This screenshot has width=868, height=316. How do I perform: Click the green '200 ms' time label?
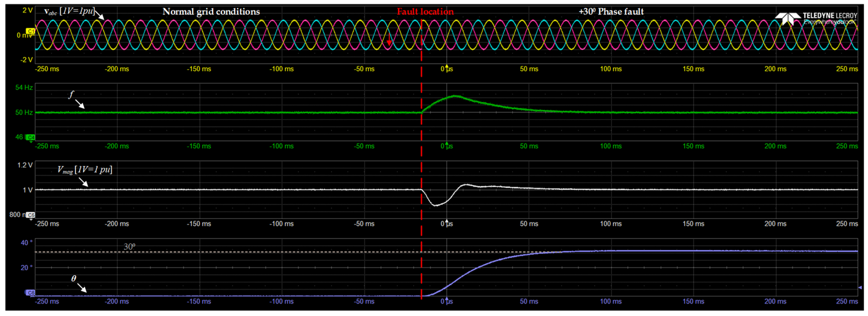pos(775,146)
